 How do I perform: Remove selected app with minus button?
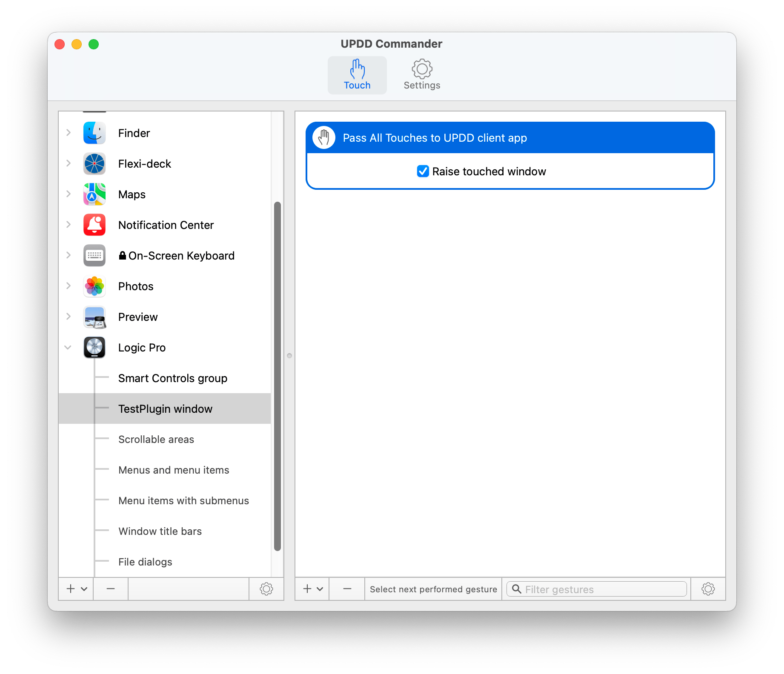110,589
